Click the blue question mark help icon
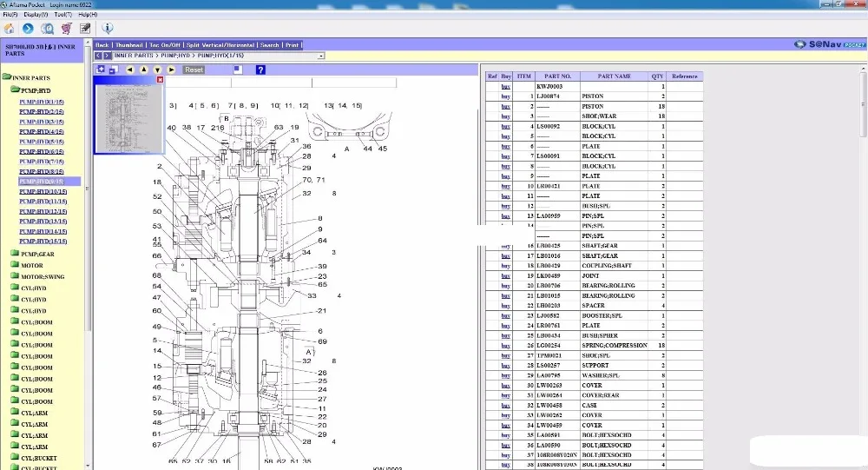The height and width of the screenshot is (470, 868). [260, 70]
